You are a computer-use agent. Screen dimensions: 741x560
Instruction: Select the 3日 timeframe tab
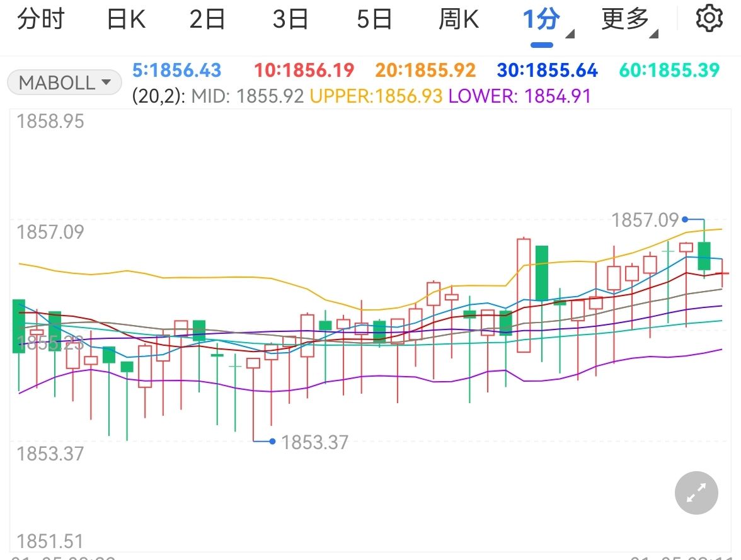pyautogui.click(x=290, y=20)
